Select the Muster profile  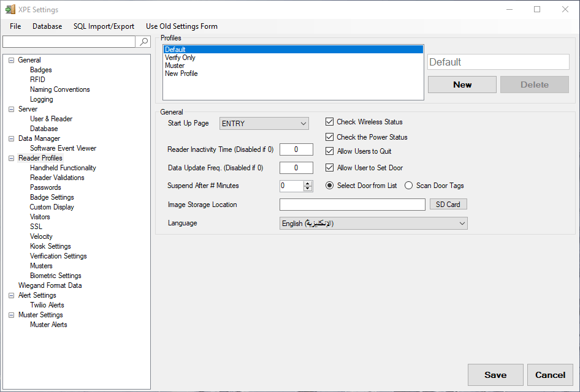(293, 66)
